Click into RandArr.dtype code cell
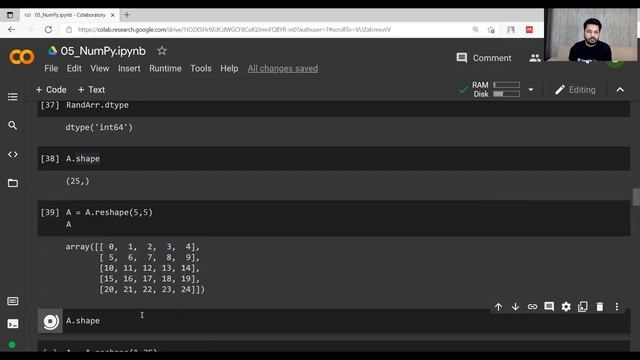640x360 pixels. point(97,105)
